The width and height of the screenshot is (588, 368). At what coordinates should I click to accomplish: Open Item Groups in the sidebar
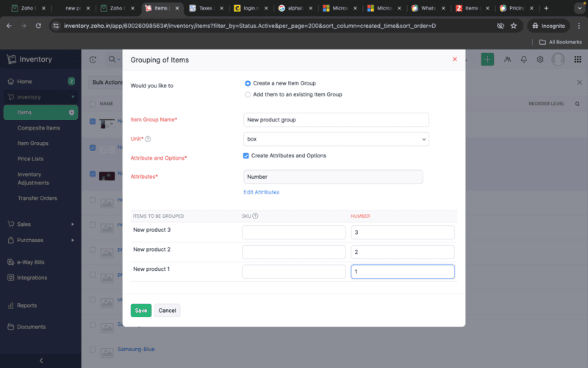click(x=33, y=144)
